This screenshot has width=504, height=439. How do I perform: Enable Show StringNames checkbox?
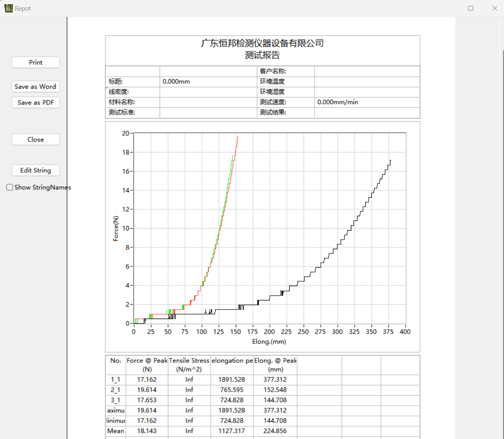point(10,187)
